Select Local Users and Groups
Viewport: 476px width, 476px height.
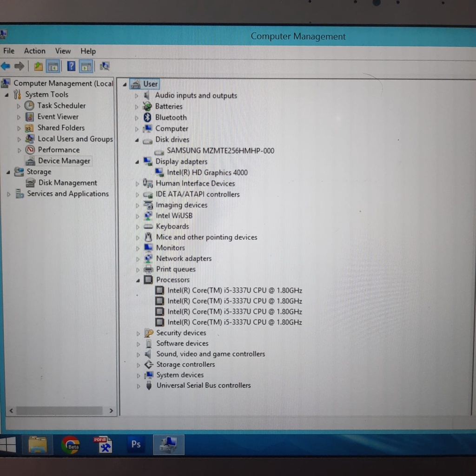pyautogui.click(x=75, y=139)
